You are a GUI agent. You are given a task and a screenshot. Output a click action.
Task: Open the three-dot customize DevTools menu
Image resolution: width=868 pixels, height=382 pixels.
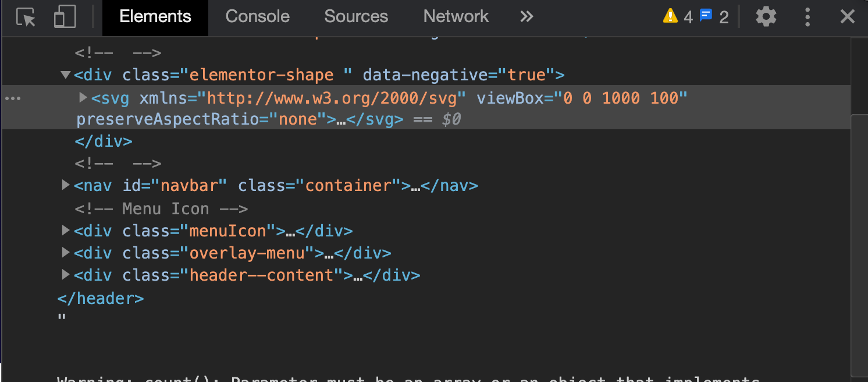(x=807, y=17)
